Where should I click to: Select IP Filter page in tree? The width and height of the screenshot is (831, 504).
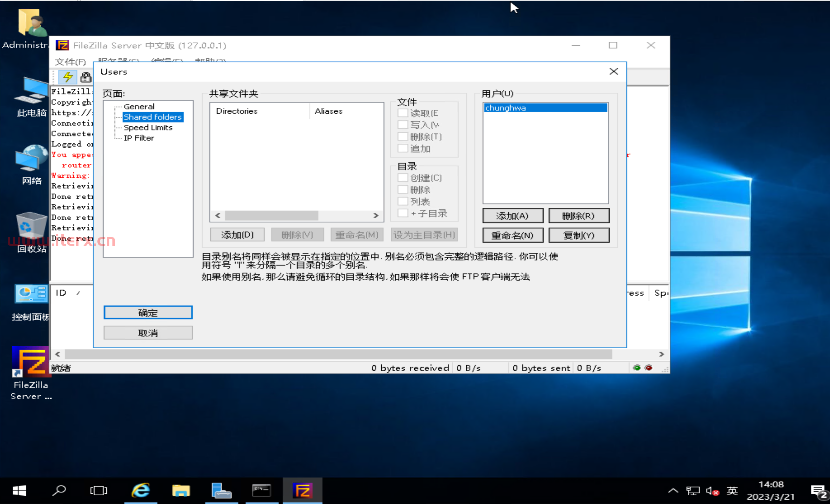click(x=139, y=138)
